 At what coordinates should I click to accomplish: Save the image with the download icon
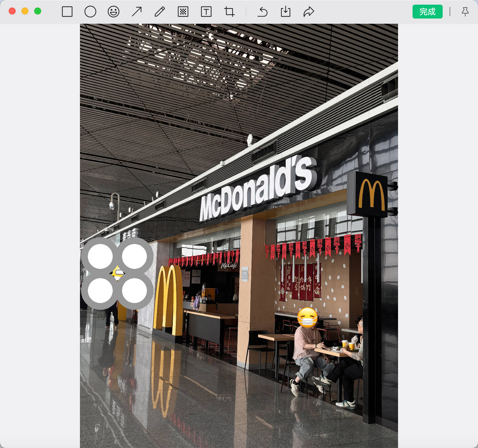coord(286,12)
